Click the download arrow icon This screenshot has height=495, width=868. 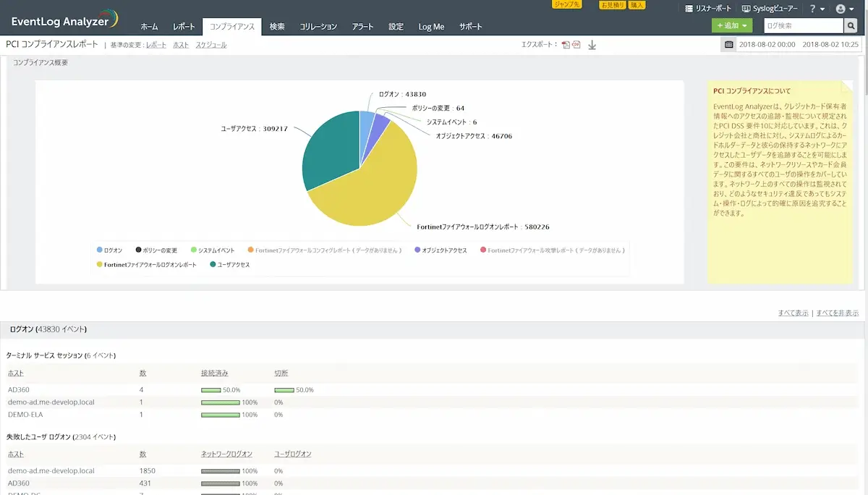tap(592, 45)
